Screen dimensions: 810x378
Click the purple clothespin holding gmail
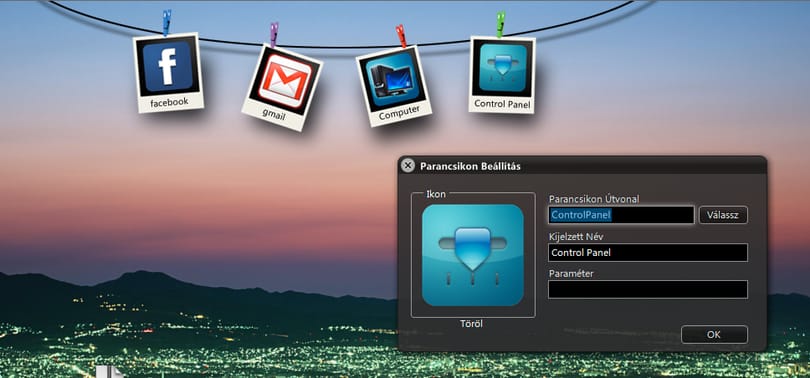[x=274, y=34]
